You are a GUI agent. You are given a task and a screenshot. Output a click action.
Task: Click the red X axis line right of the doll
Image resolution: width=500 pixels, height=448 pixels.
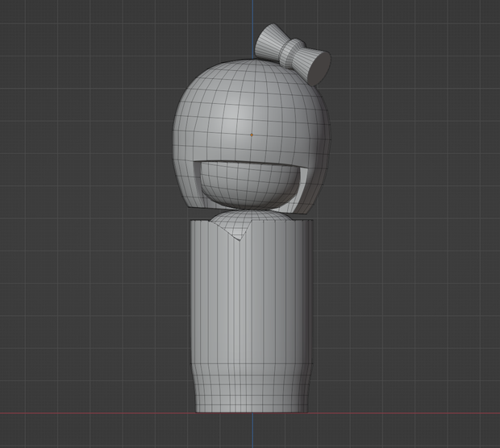point(403,413)
